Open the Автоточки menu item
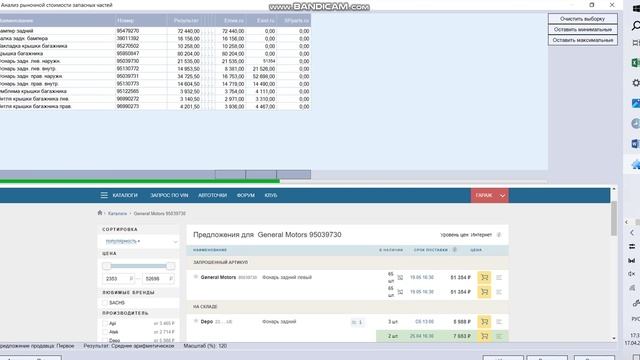The image size is (640, 360). [212, 195]
